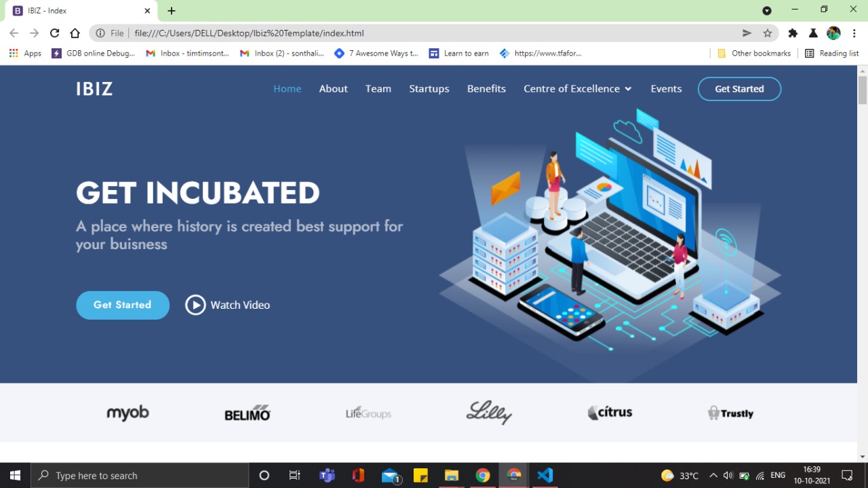Image resolution: width=868 pixels, height=488 pixels.
Task: Click the Lilly client logo
Action: point(489,413)
